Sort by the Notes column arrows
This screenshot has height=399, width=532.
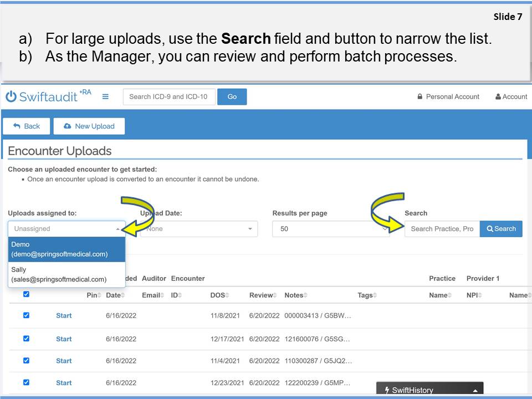pos(305,295)
